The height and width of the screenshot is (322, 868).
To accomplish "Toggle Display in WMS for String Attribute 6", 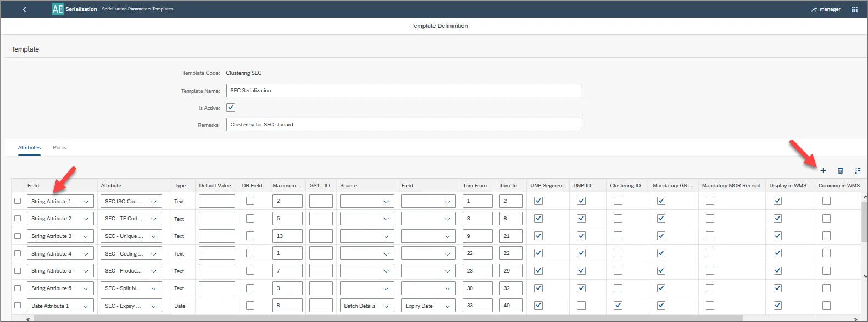I will [x=777, y=288].
